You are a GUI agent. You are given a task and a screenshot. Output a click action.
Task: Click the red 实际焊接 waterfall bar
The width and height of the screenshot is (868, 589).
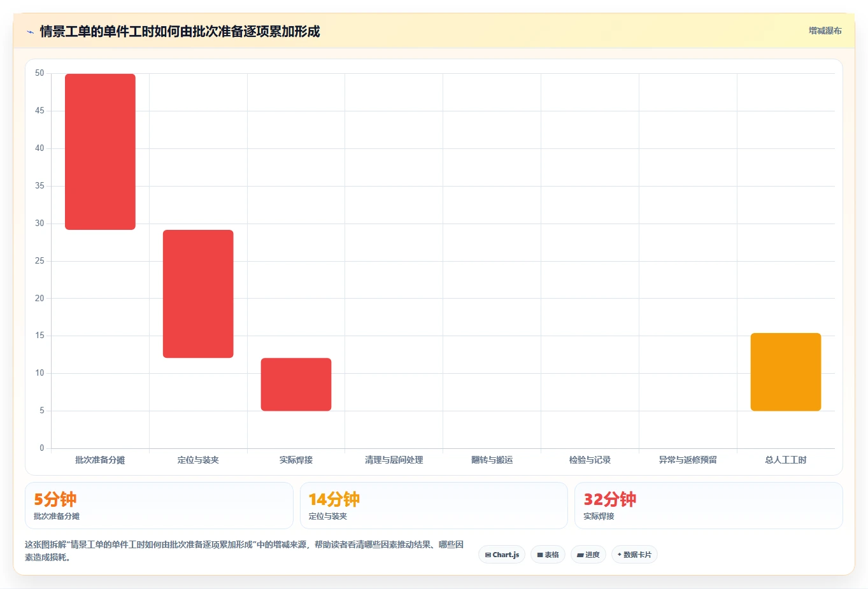[296, 384]
